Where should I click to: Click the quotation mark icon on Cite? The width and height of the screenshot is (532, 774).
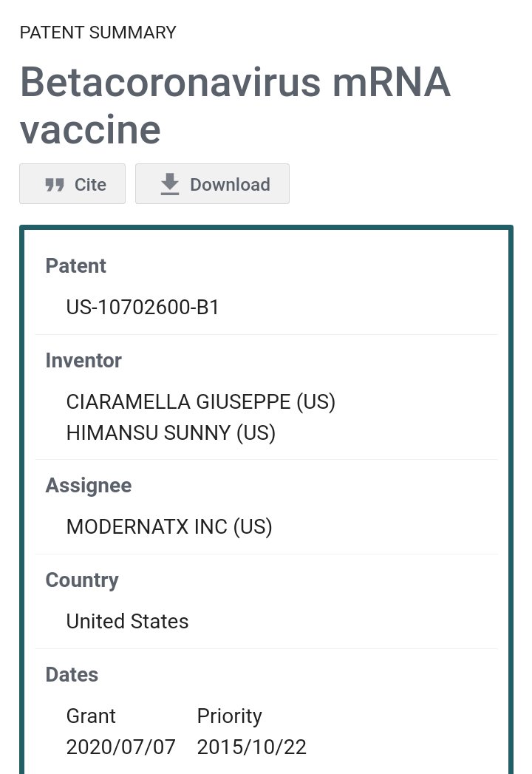(55, 185)
